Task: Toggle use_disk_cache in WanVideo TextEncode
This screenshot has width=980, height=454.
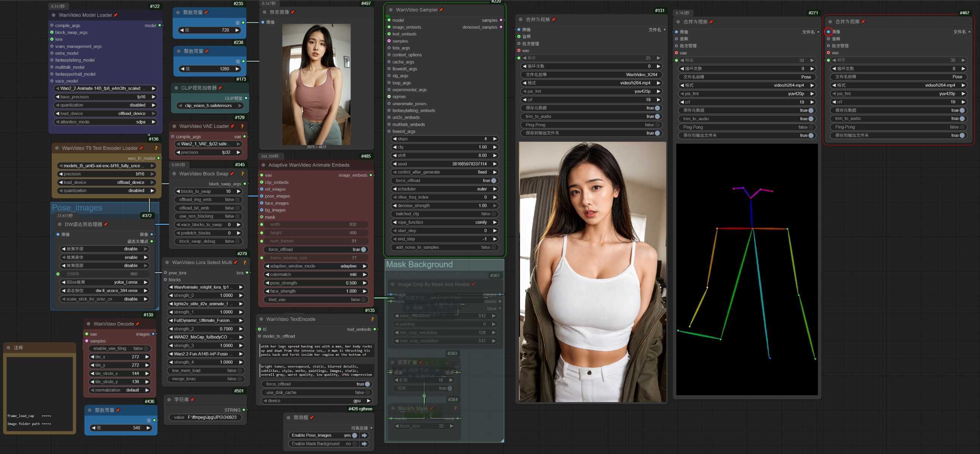Action: (x=367, y=393)
